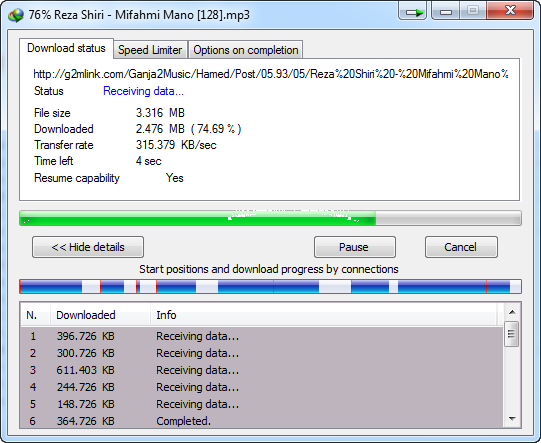Click the IDM globe icon in title bar
541x443 pixels.
pos(16,15)
